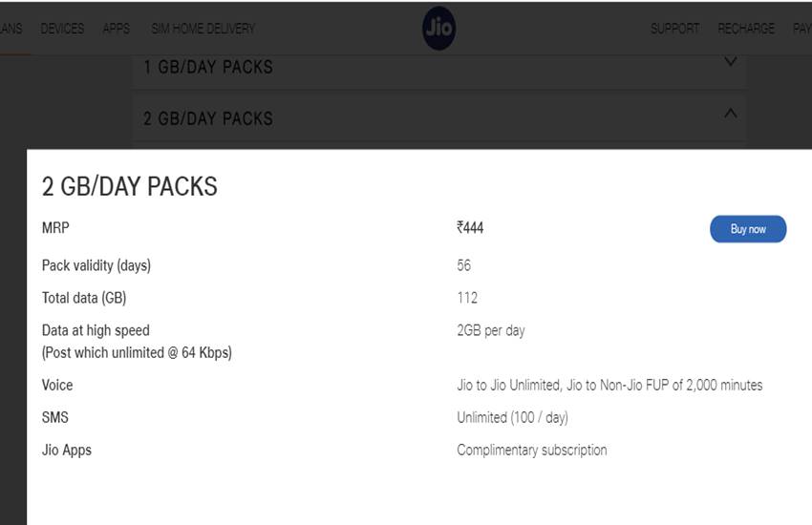Viewport: 812px width, 525px height.
Task: Go to the Apps navigation item
Action: [116, 29]
